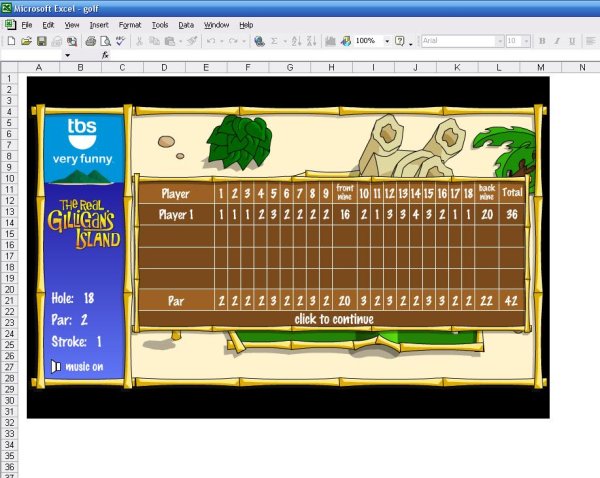Click the Paste clipboard icon
Image resolution: width=600 pixels, height=478 pixels.
169,41
